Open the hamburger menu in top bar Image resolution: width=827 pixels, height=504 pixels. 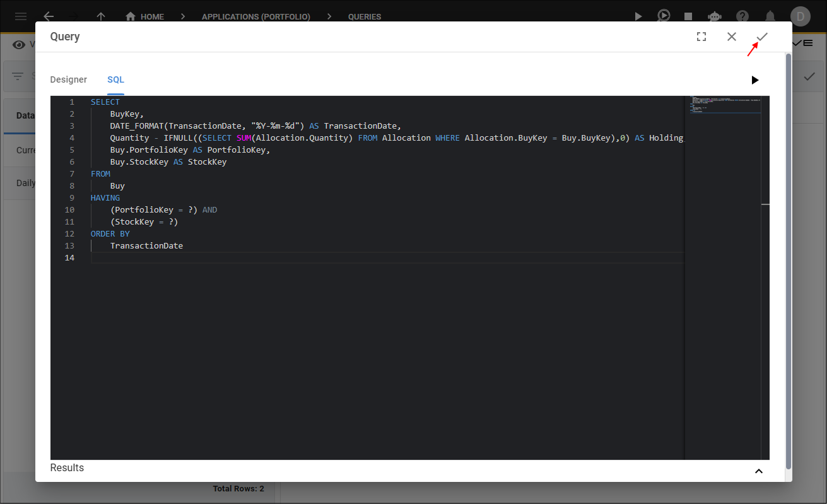click(21, 16)
